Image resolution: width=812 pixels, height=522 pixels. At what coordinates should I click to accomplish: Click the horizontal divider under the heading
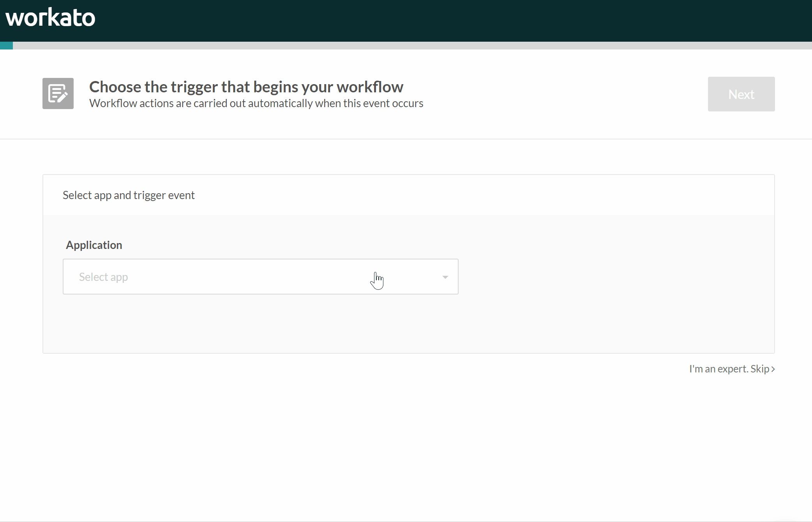pyautogui.click(x=406, y=139)
